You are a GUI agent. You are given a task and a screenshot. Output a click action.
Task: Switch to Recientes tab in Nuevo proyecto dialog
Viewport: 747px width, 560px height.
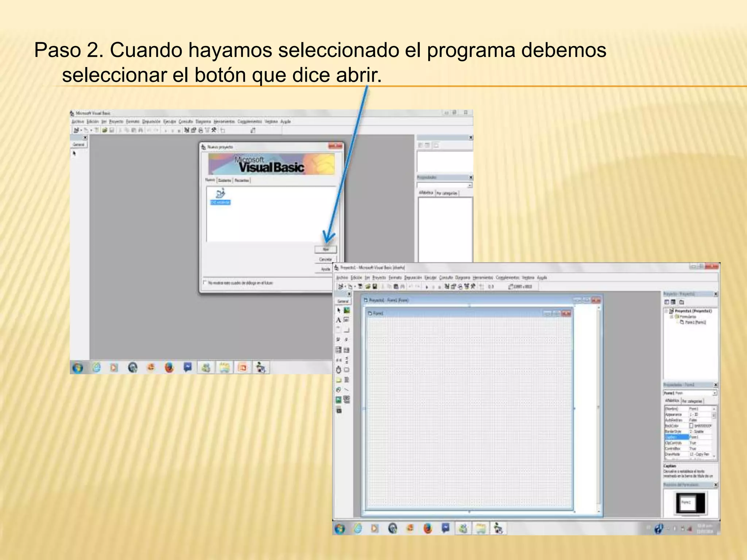click(241, 180)
